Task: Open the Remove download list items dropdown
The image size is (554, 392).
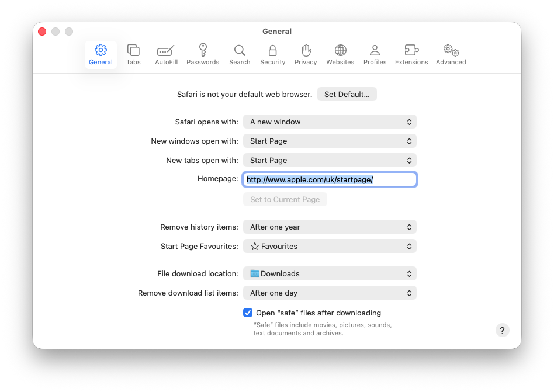Action: (330, 293)
